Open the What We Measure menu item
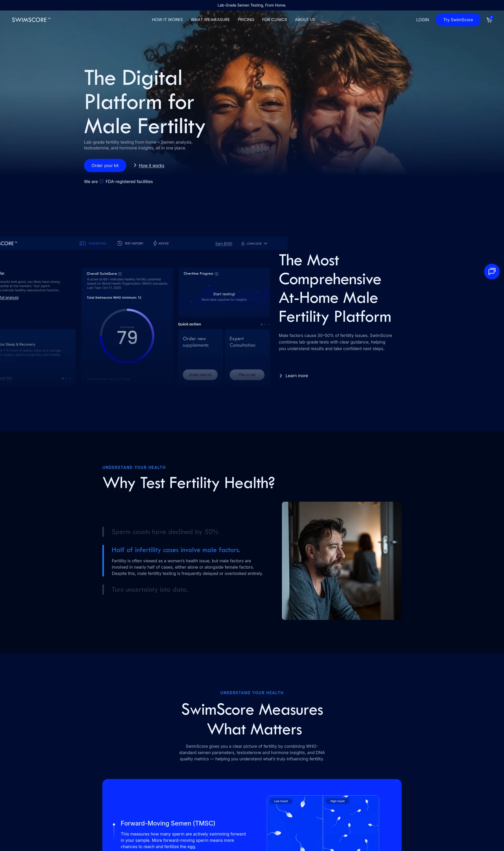Image resolution: width=504 pixels, height=851 pixels. point(210,20)
